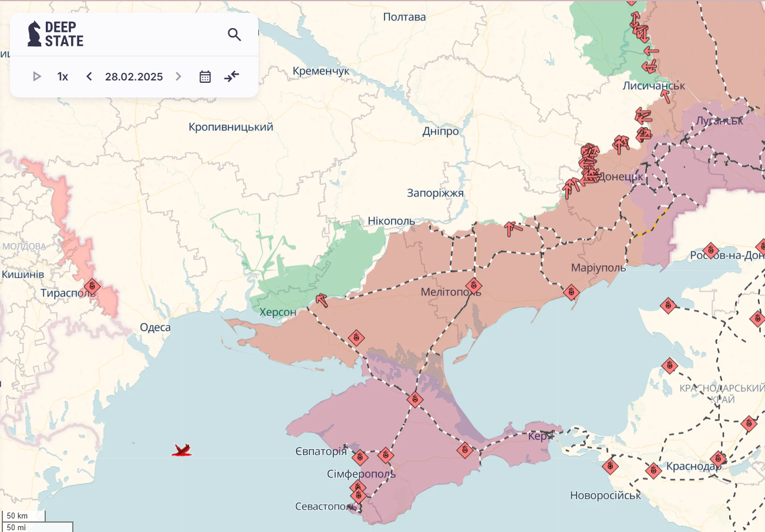Select the diamond marker above Новоросійськ
This screenshot has height=532, width=765.
(x=610, y=467)
